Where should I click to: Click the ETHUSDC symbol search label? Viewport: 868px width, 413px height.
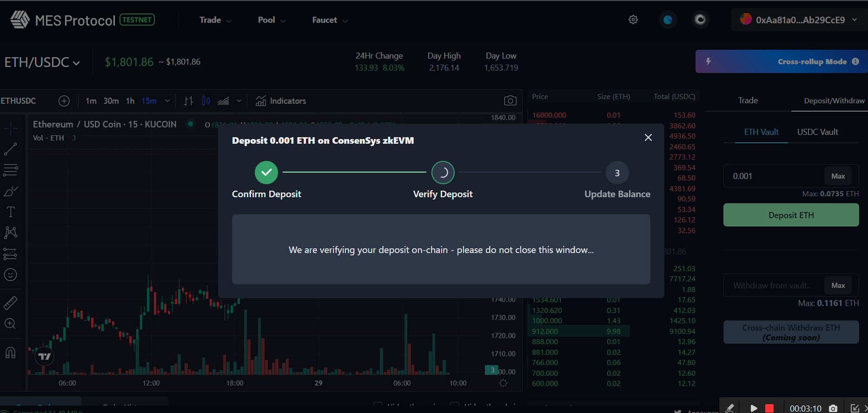click(18, 101)
